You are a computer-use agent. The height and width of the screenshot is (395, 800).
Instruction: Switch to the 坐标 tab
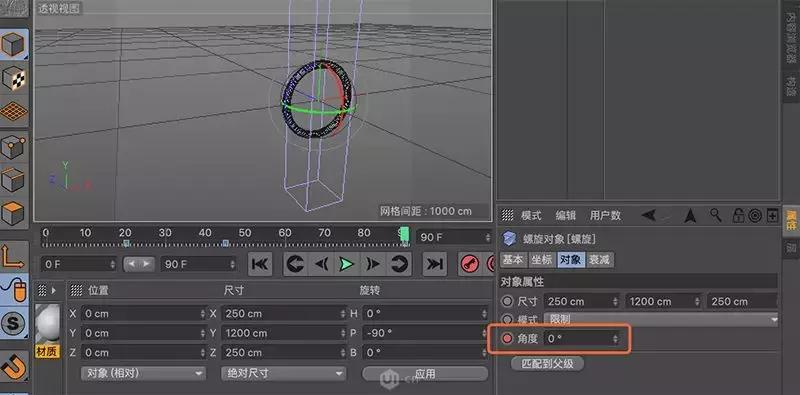click(x=542, y=260)
